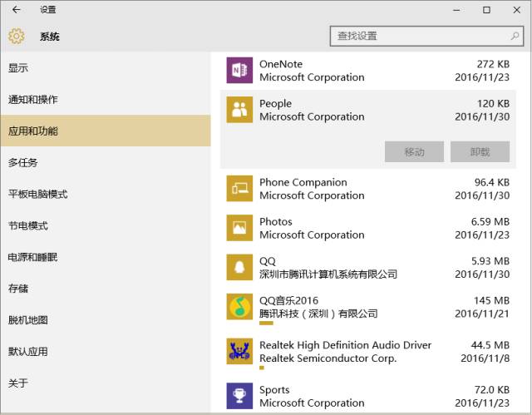532x415 pixels.
Task: Click the 6.59 MB size value
Action: [x=490, y=222]
